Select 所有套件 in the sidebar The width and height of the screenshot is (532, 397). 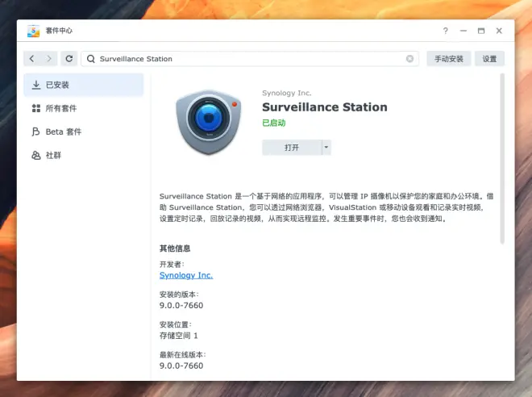pos(84,108)
